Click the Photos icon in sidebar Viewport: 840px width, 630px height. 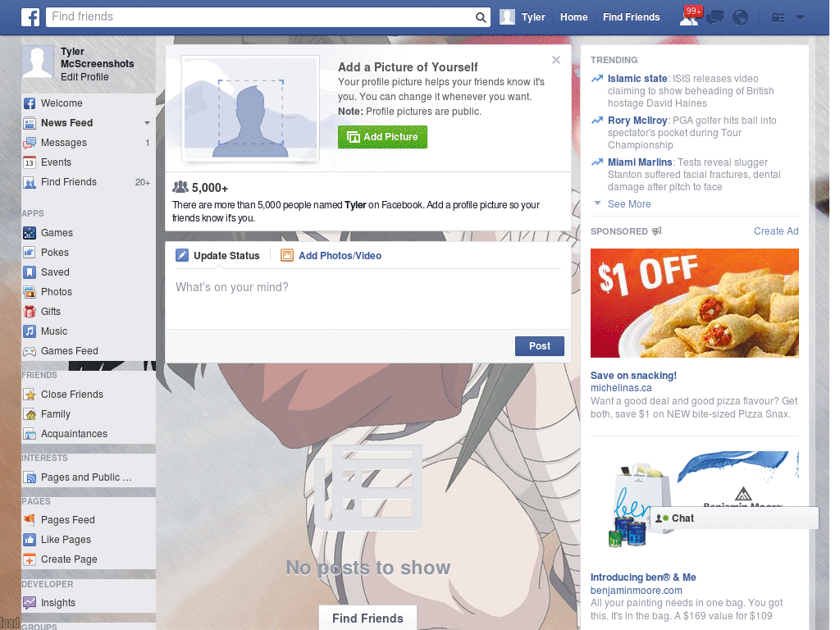tap(30, 292)
